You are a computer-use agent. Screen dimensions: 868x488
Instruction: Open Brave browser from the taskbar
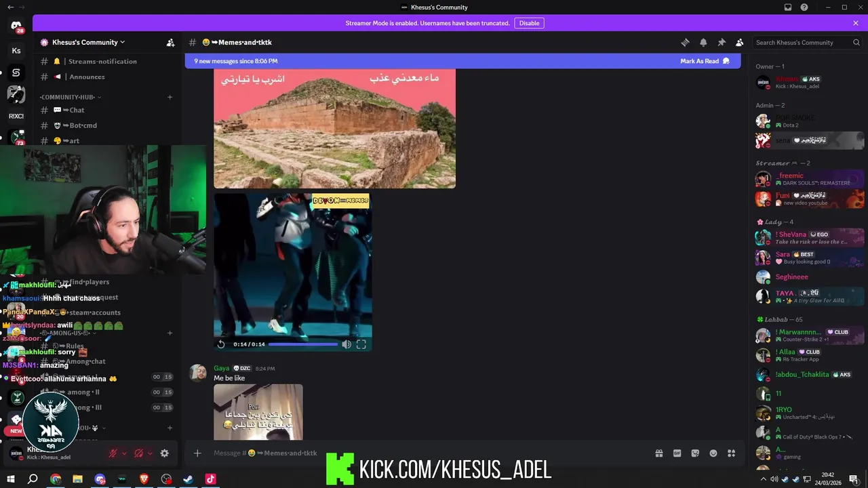[x=144, y=479]
